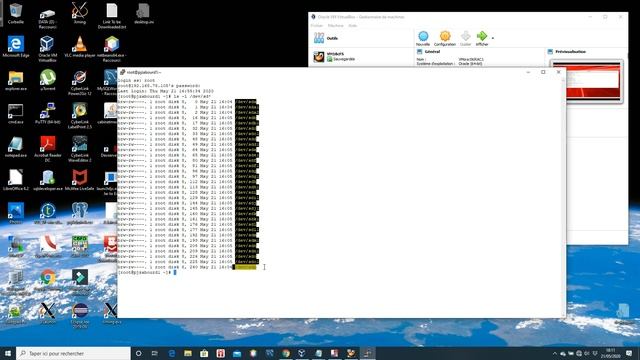Open File Explorer on the taskbar

pyautogui.click(x=188, y=353)
